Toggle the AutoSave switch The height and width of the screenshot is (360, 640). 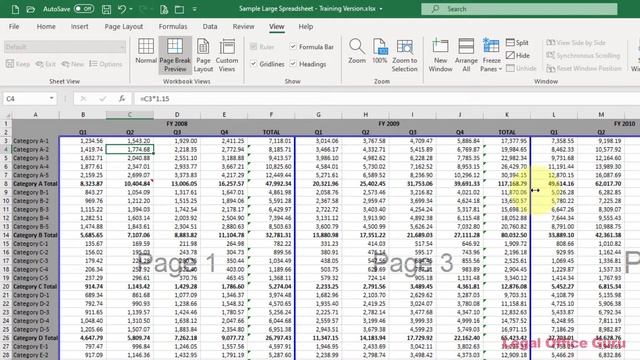point(84,9)
